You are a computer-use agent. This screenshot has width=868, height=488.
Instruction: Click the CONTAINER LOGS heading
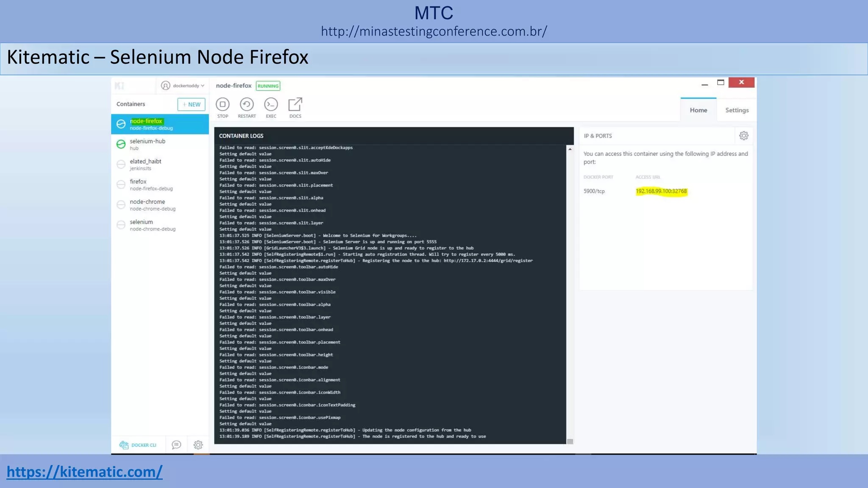[x=241, y=136]
